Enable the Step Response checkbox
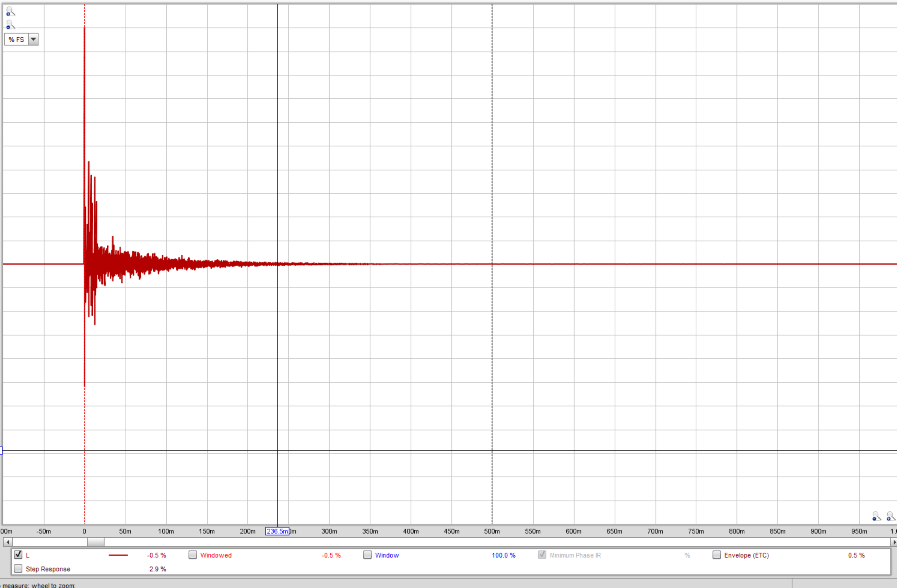 (18, 568)
